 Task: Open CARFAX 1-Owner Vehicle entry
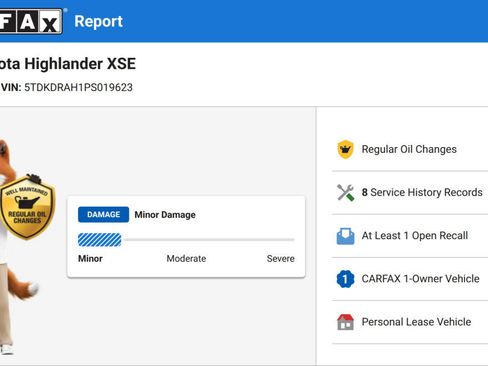[x=410, y=279]
